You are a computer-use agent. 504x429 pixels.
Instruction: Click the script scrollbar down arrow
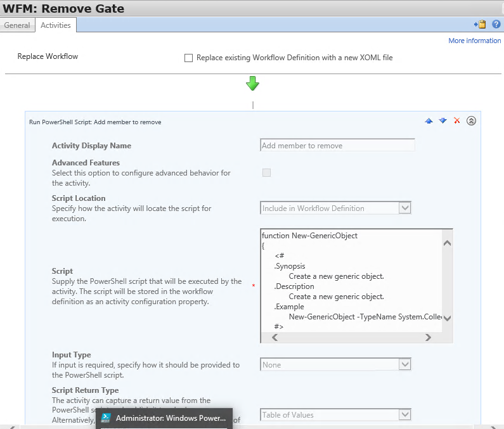(447, 318)
